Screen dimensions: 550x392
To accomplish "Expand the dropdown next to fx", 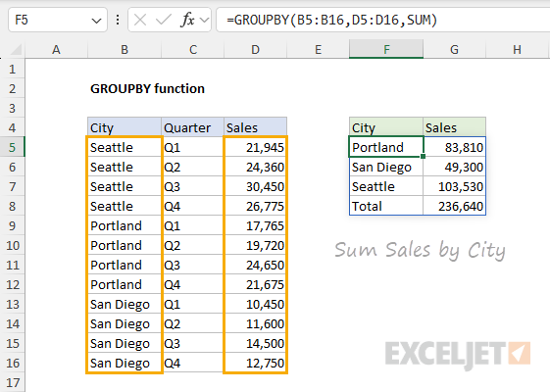I will point(204,21).
